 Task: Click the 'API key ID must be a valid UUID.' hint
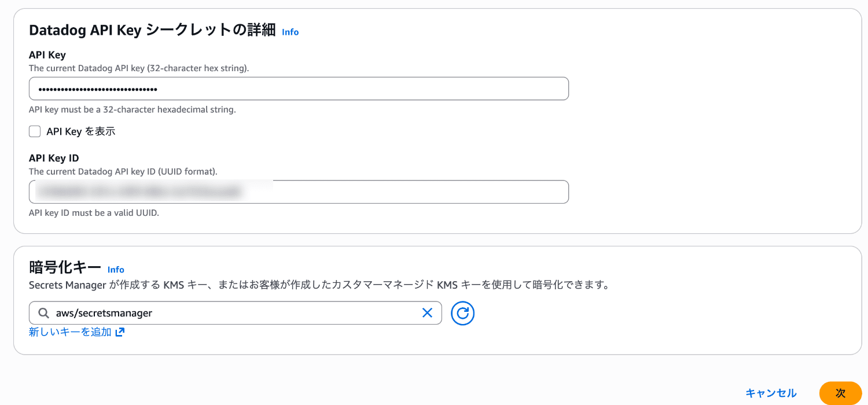coord(94,212)
